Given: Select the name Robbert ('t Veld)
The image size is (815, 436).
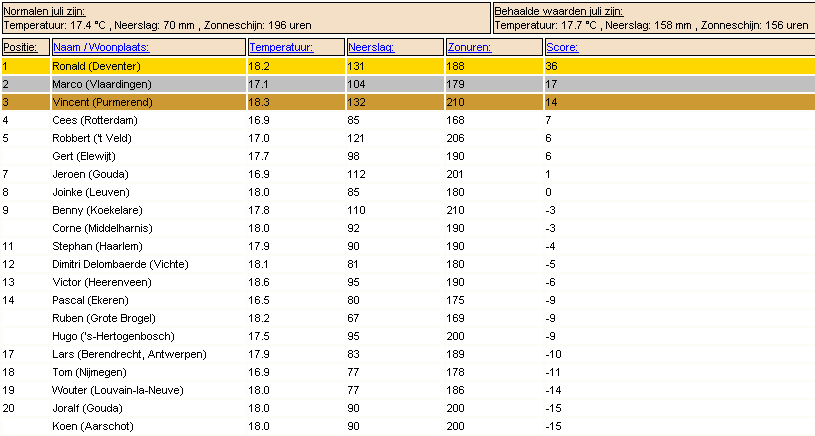Looking at the screenshot, I should (92, 138).
